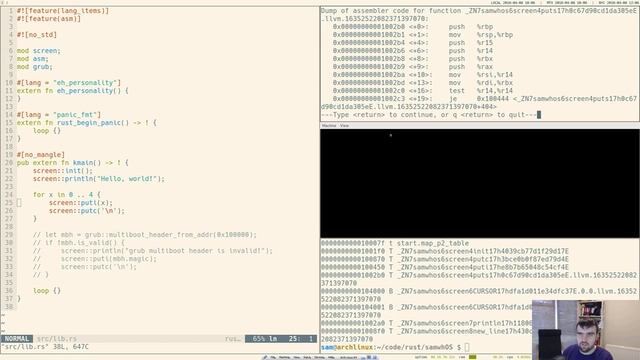Click the 'push %r14' instruction in gdb
The height and width of the screenshot is (360, 640).
point(413,51)
